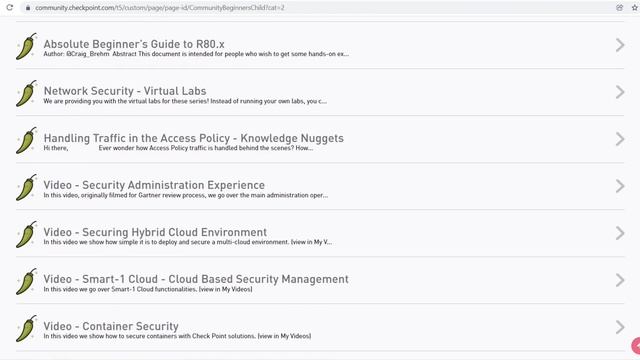
Task: Open Video - Smart-1 Cloud Security Management
Action: tap(196, 279)
